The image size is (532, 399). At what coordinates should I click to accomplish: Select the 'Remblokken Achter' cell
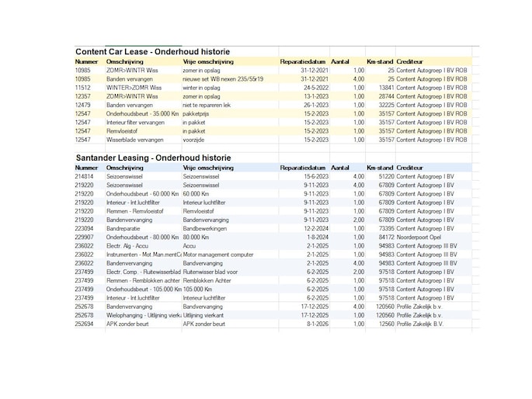207,281
